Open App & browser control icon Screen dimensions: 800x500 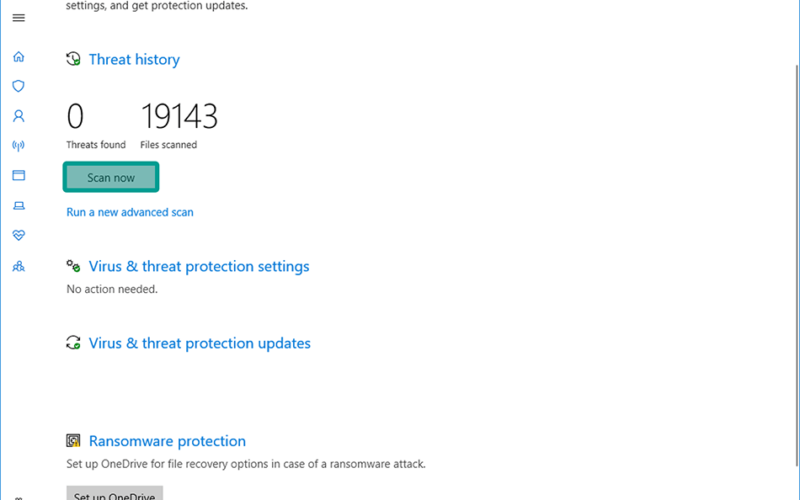(x=18, y=176)
